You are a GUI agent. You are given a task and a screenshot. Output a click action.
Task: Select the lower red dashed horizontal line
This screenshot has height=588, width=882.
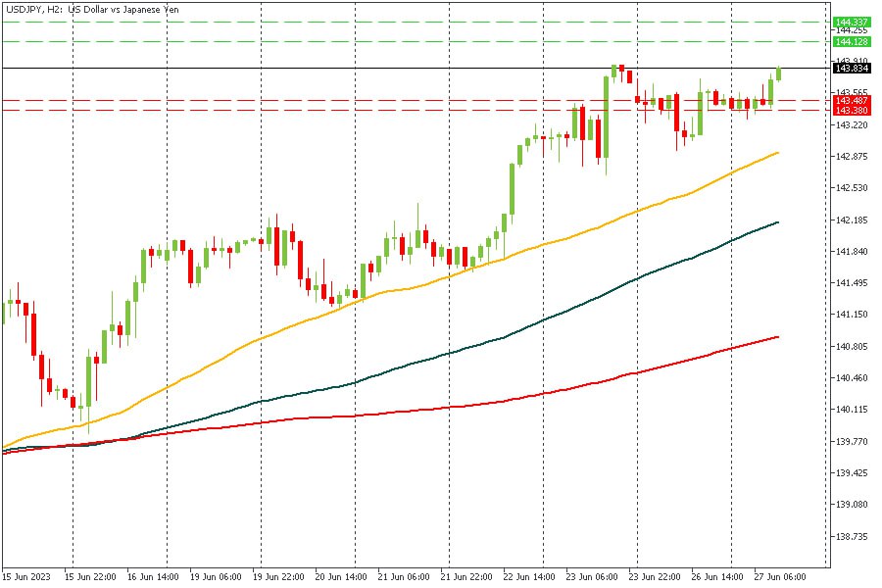tap(416, 111)
